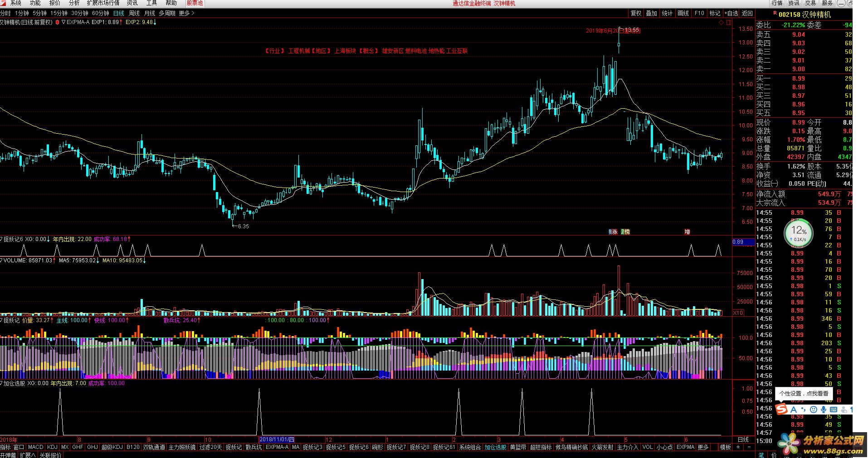The width and height of the screenshot is (868, 458).
Task: Click the 开弹幕 button at the bottom left
Action: 9,455
